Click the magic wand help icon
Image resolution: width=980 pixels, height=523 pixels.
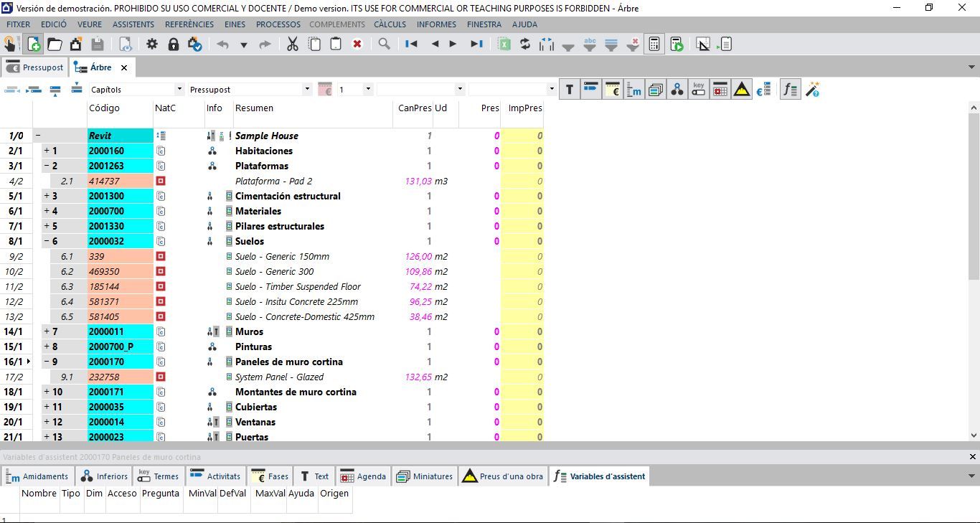tap(813, 90)
